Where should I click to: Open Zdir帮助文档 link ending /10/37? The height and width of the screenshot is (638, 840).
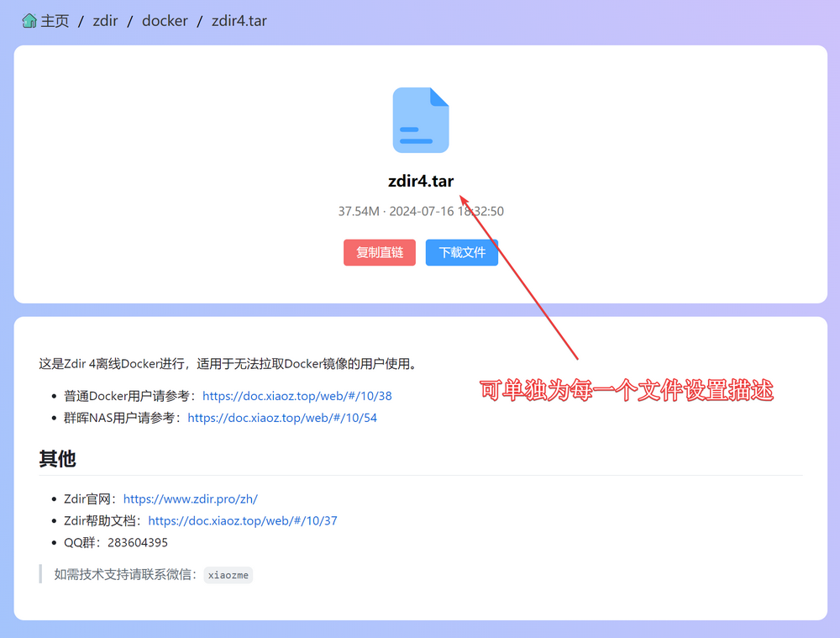coord(243,520)
